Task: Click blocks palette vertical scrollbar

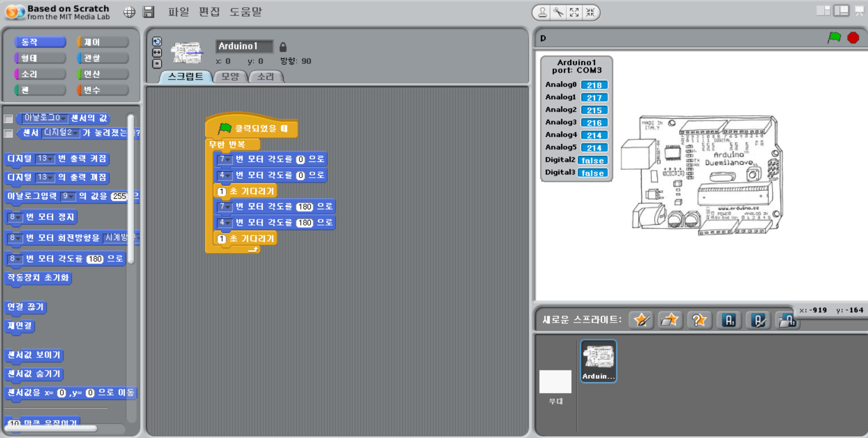Action: click(131, 188)
